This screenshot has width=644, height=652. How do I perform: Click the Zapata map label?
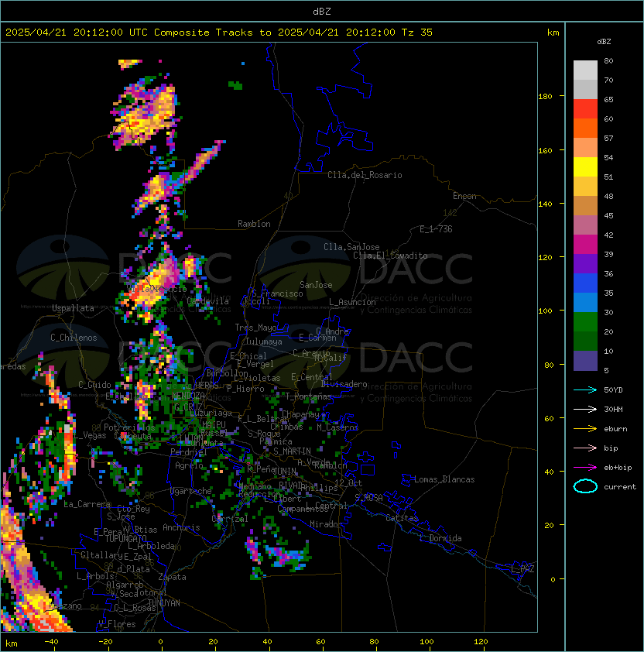(x=172, y=577)
